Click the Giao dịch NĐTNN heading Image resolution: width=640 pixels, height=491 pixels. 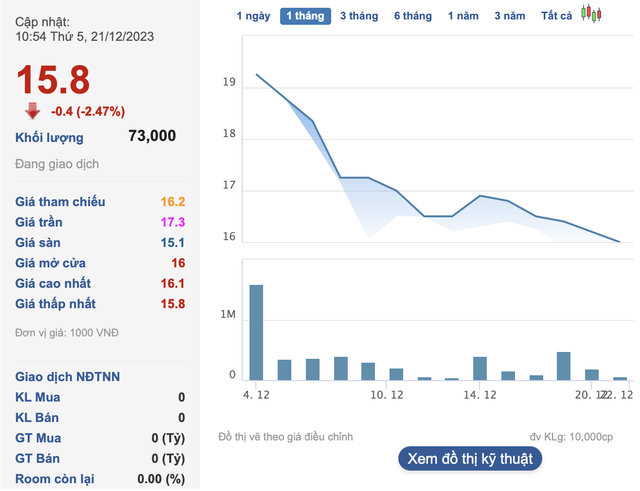[66, 377]
